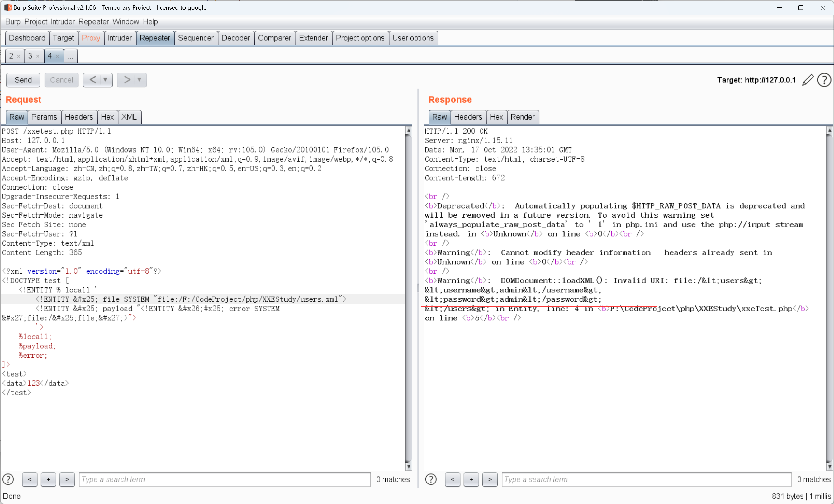Image resolution: width=834 pixels, height=504 pixels.
Task: Click the response pane scroll down arrow
Action: click(829, 467)
